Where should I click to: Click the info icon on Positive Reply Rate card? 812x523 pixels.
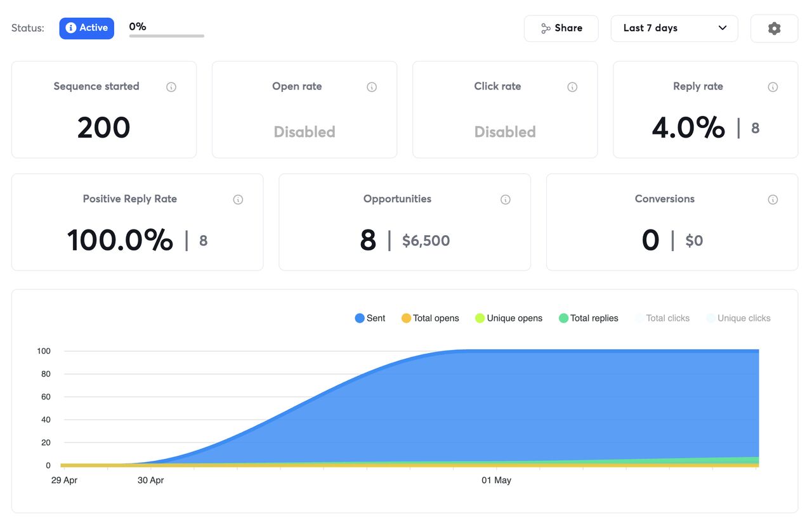pyautogui.click(x=238, y=200)
